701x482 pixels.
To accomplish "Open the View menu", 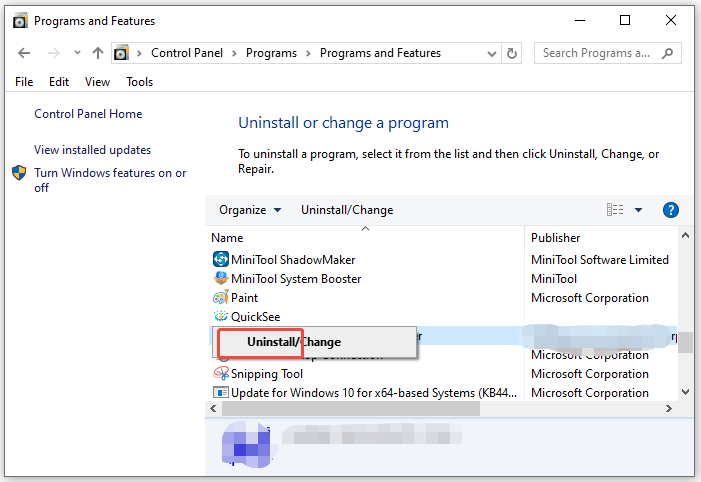I will [x=97, y=82].
